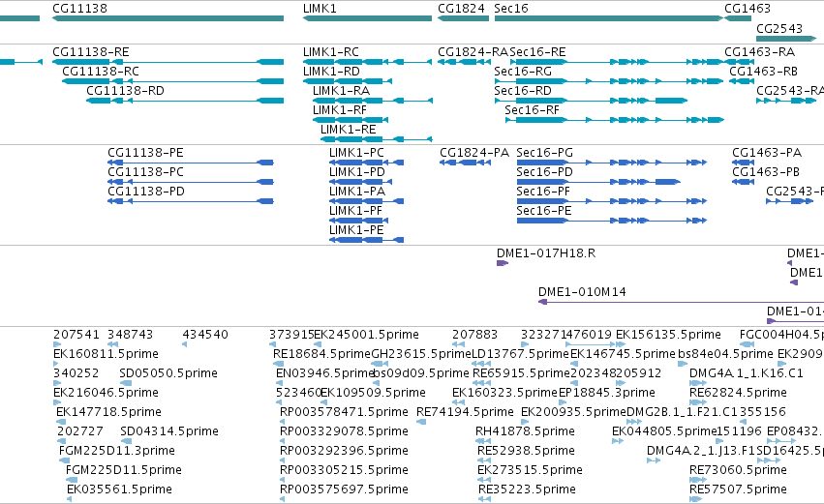Select the Sec16 gene label
824x504 pixels.
(511, 9)
